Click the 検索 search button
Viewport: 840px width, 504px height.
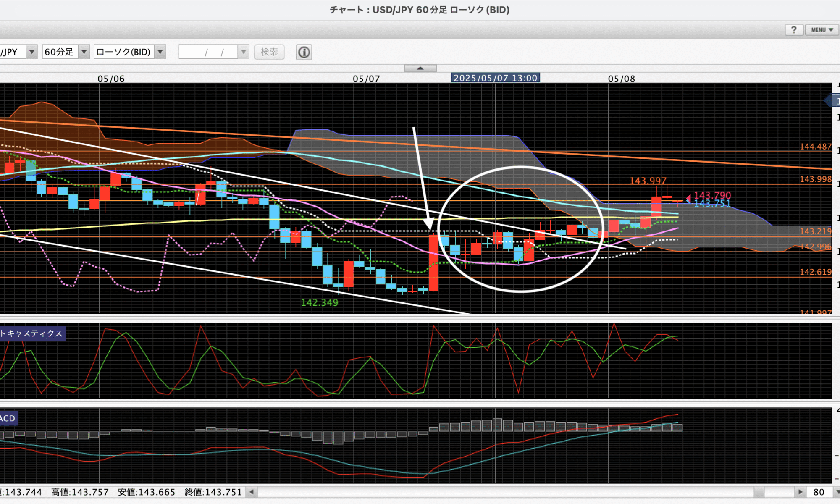tap(269, 52)
